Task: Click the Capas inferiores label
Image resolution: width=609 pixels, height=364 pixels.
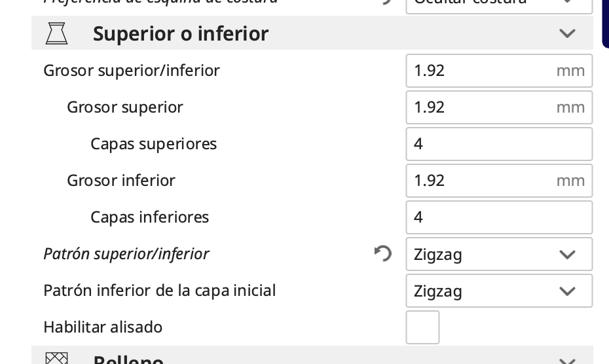Action: click(149, 217)
